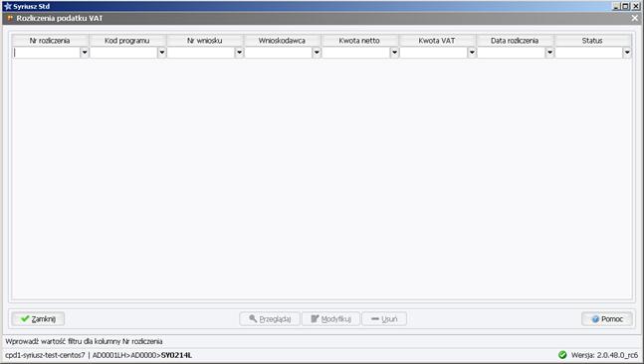Click the Wnioskodawca column header
This screenshot has height=364, width=644.
[x=282, y=41]
